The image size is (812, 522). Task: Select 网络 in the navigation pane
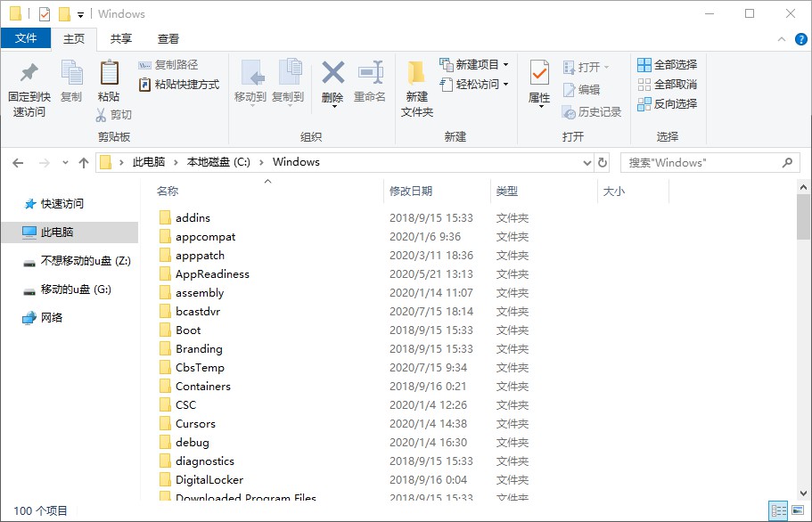tap(43, 318)
